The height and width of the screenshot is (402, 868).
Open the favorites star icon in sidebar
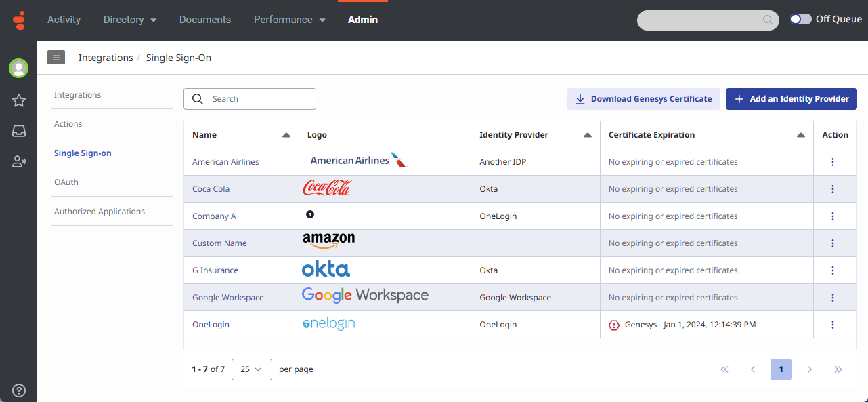[x=19, y=101]
